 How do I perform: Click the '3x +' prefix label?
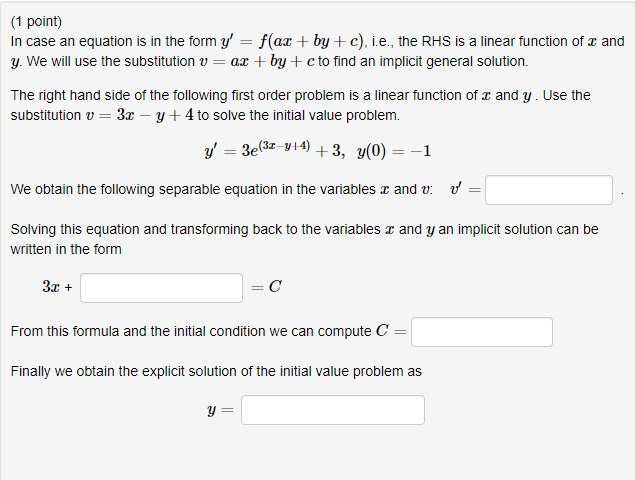[x=57, y=287]
